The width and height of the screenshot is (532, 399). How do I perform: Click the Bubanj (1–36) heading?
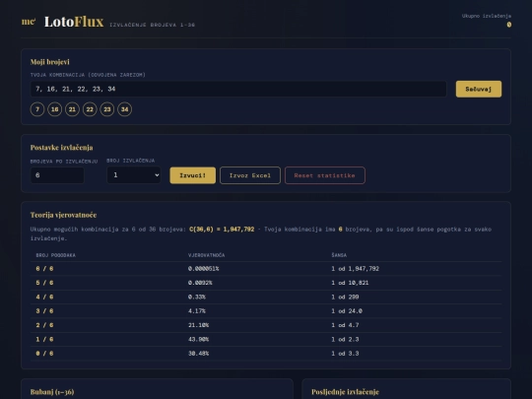click(52, 392)
